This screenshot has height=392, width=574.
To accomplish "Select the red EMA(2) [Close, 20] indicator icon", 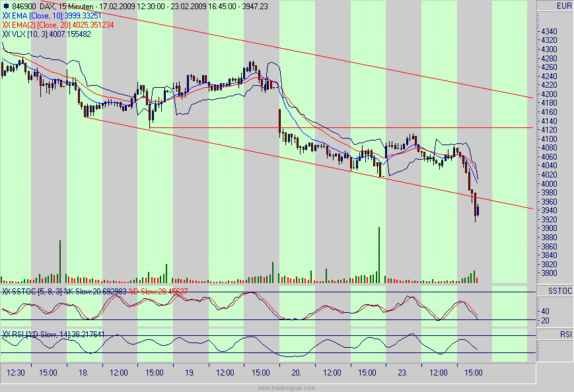I will coord(5,23).
